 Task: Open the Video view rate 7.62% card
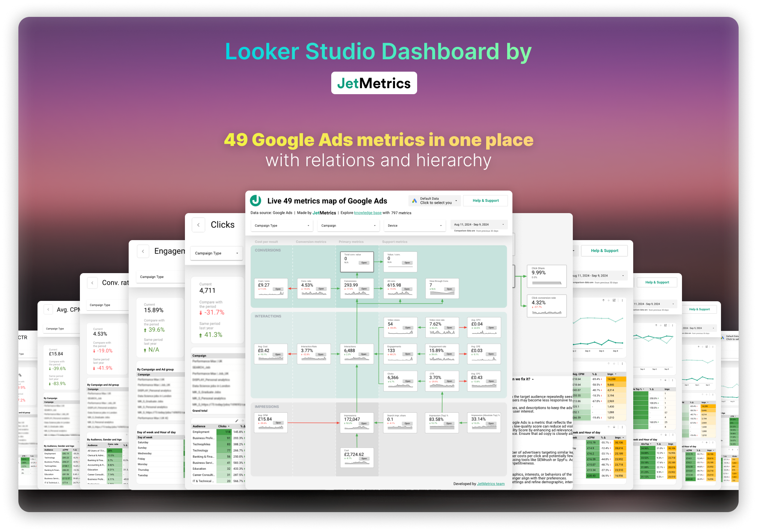point(449,328)
